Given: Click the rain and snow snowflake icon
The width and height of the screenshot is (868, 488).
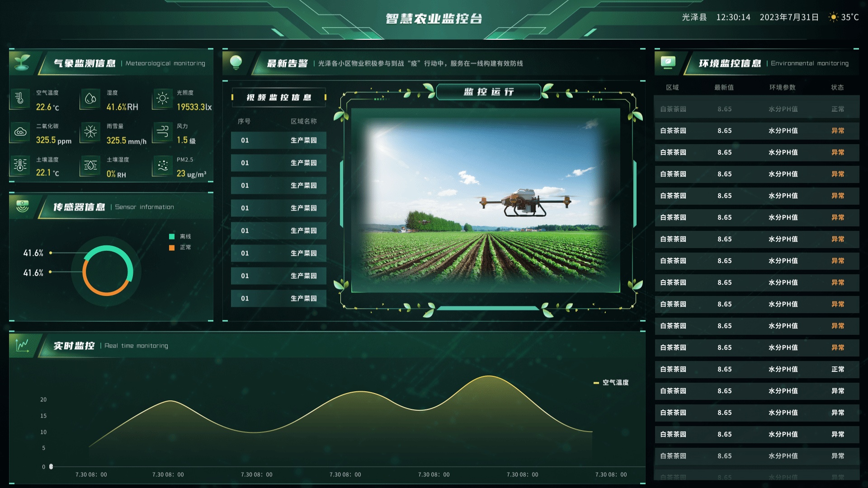Looking at the screenshot, I should [x=90, y=132].
